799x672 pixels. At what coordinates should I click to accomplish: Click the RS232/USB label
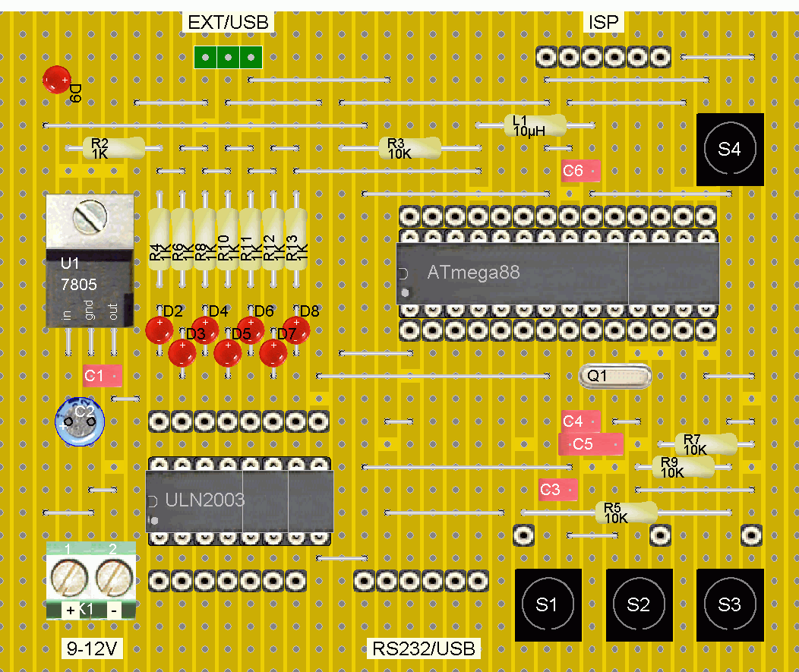coord(424,648)
